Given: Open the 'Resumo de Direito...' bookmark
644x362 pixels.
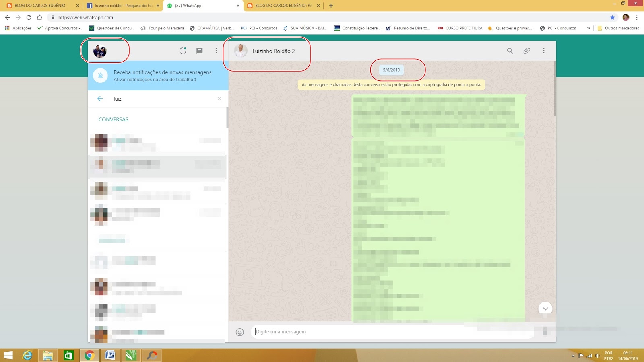Looking at the screenshot, I should [408, 28].
